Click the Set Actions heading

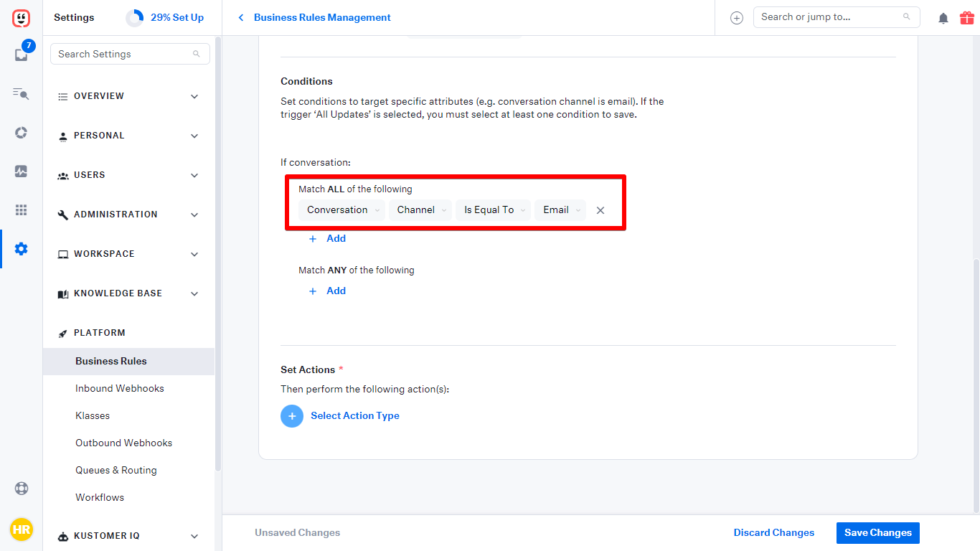pyautogui.click(x=308, y=370)
